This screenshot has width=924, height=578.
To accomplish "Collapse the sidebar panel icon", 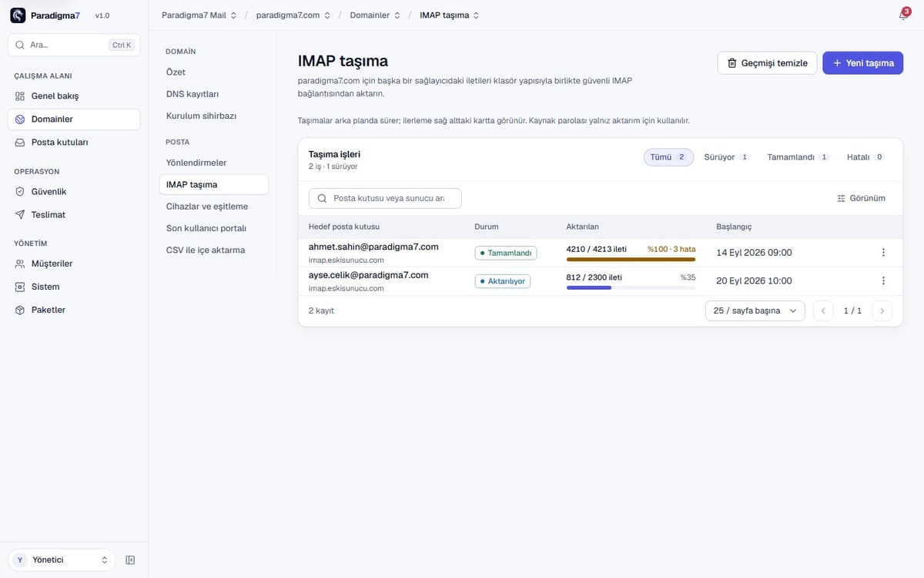I will (130, 560).
